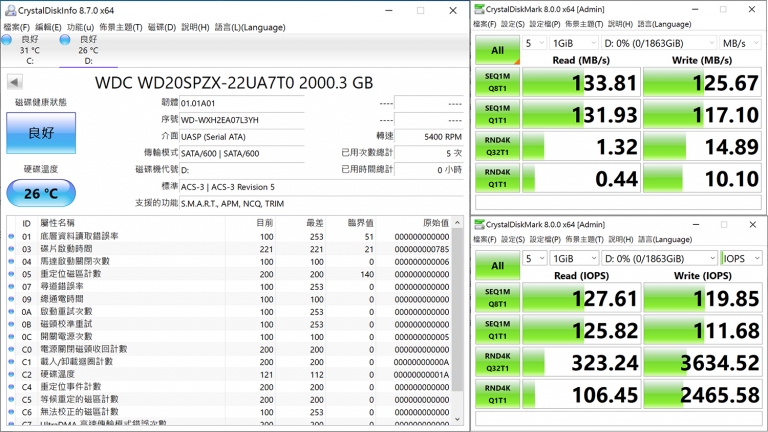
Task: Click the 125.67 write result
Action: pyautogui.click(x=702, y=82)
